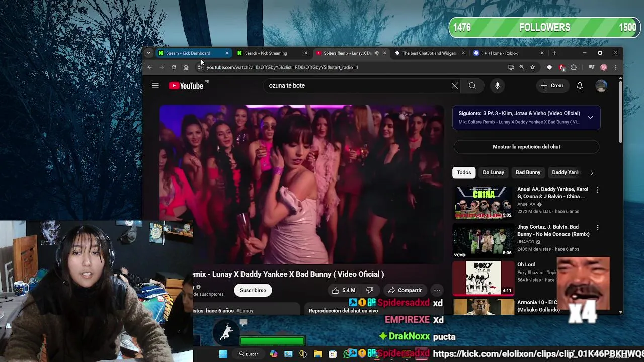Screen dimensions: 644x362
Task: Click the browser address bar URL
Action: [282, 67]
